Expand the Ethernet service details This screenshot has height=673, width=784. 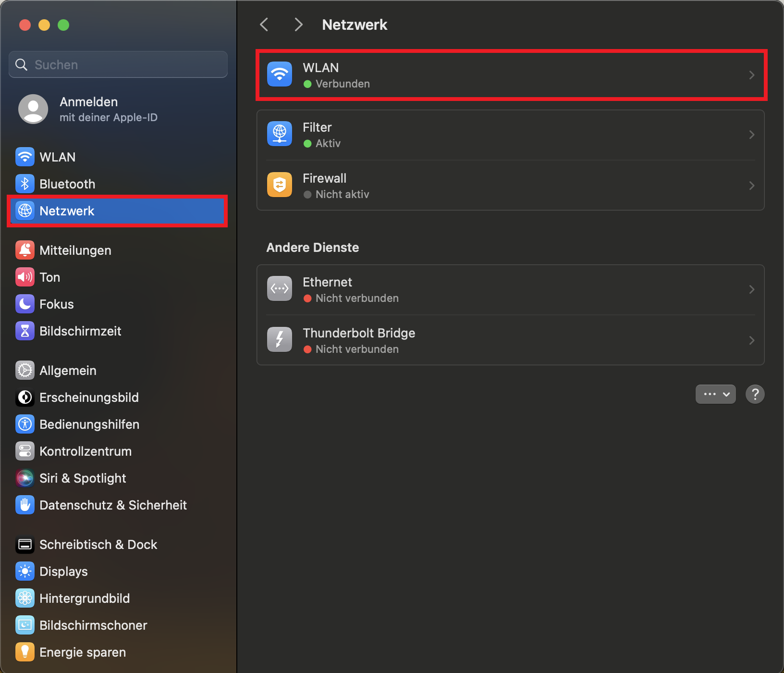[751, 289]
